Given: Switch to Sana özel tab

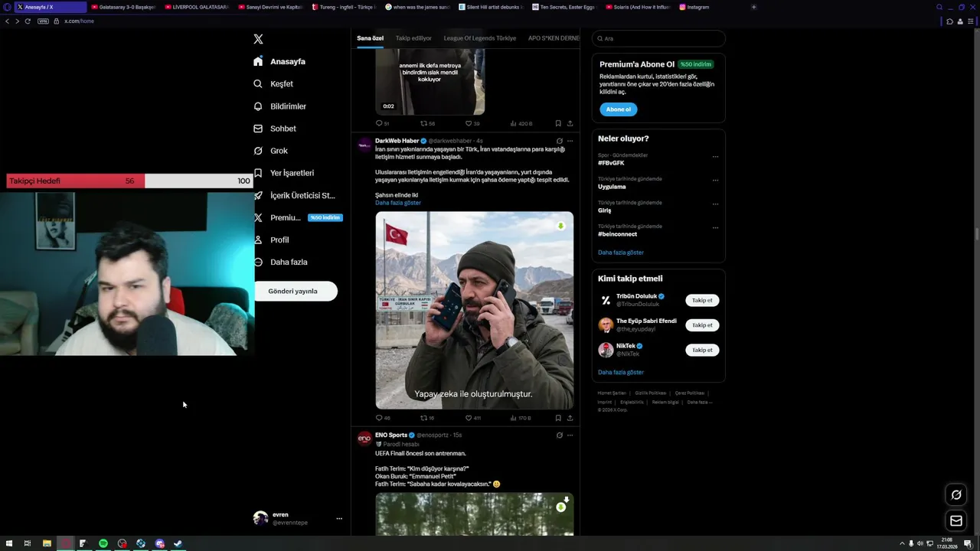Looking at the screenshot, I should coord(370,38).
